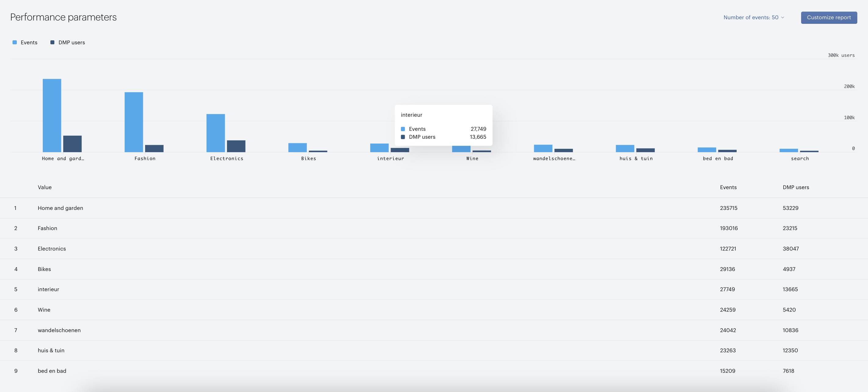Click the Home and garden Events bar
Viewport: 868px width, 392px height.
[52, 115]
